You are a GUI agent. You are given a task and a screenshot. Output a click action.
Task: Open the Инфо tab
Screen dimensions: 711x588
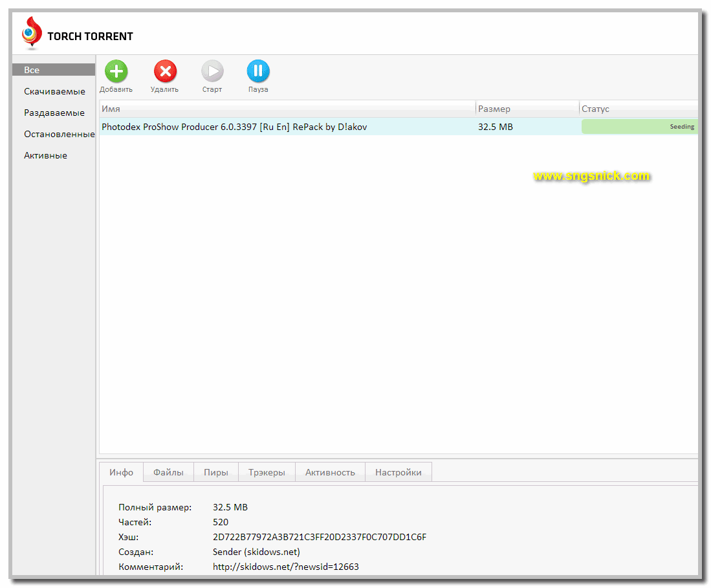[x=121, y=472]
